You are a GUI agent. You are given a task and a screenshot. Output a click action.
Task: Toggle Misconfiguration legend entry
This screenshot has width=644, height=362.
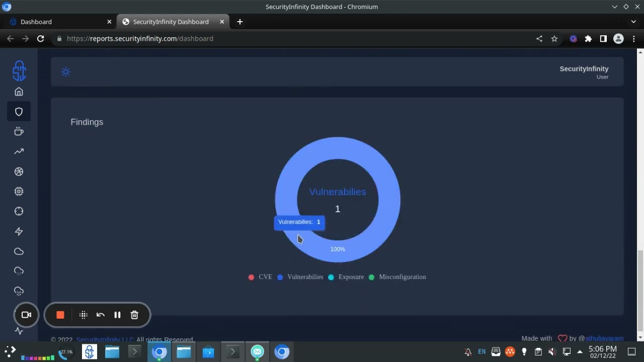(397, 277)
